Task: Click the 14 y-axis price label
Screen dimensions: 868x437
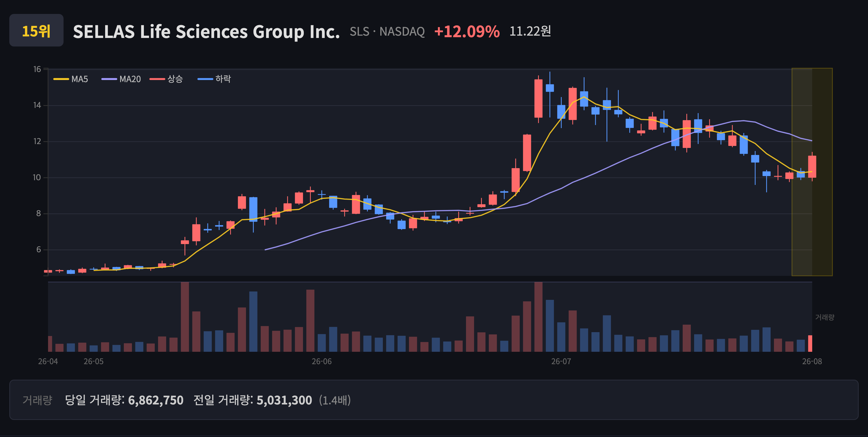Action: [37, 105]
